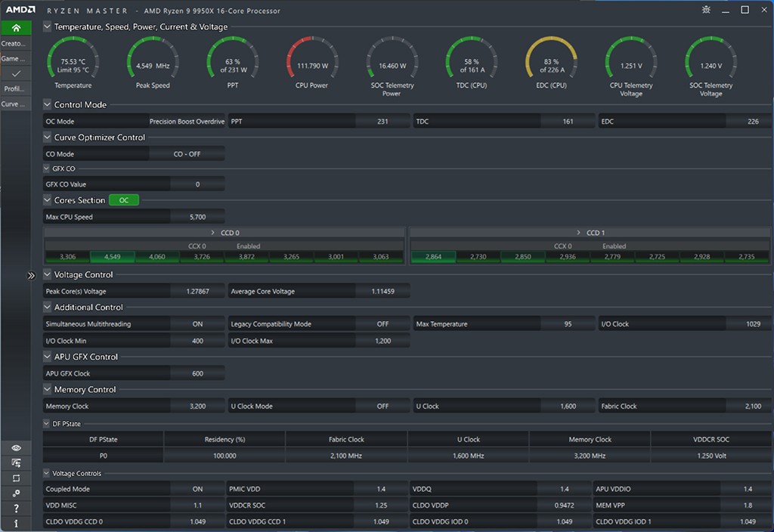Expand the CCD 1 chevron header
The height and width of the screenshot is (532, 774).
point(579,233)
